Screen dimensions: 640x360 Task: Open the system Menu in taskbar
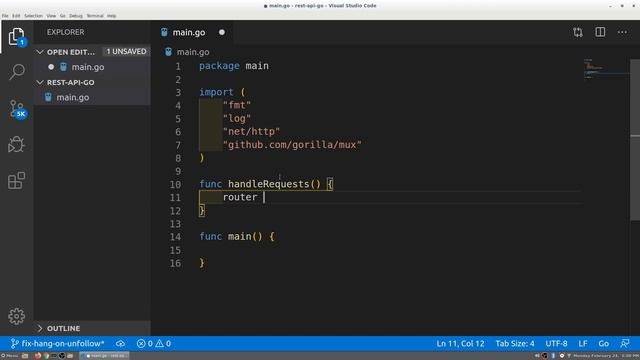10,356
